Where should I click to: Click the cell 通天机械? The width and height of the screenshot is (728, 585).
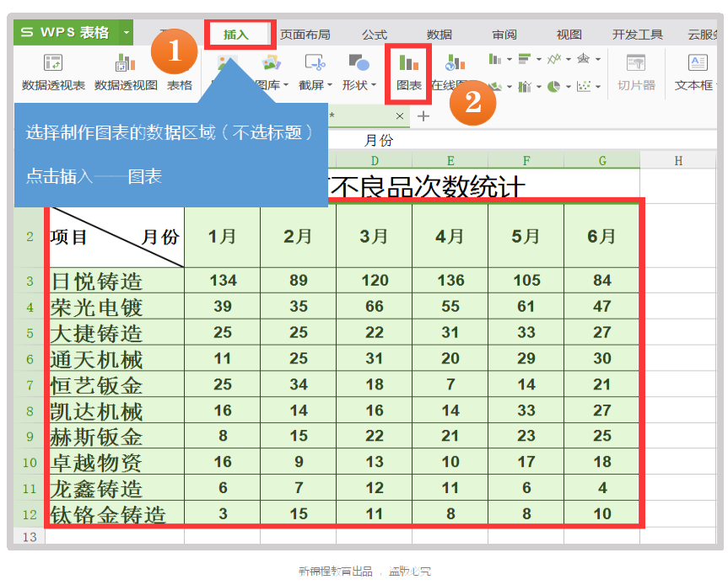click(115, 358)
